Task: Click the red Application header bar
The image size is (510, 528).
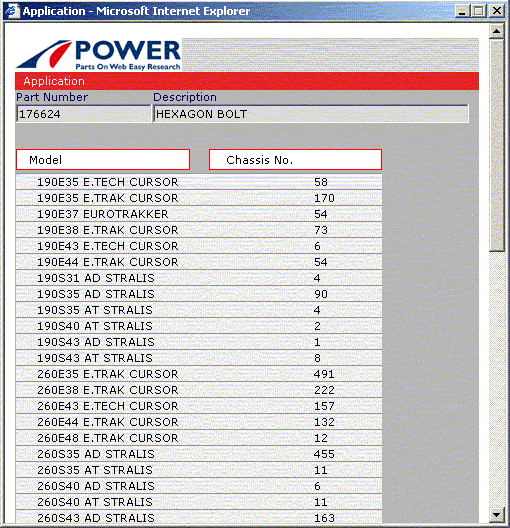Action: [247, 81]
